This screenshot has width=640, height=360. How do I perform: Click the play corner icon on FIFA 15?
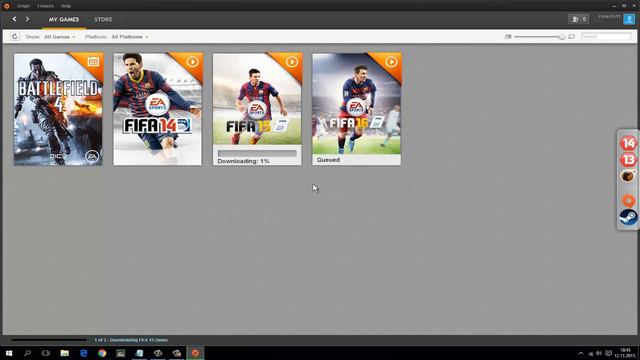click(x=292, y=62)
